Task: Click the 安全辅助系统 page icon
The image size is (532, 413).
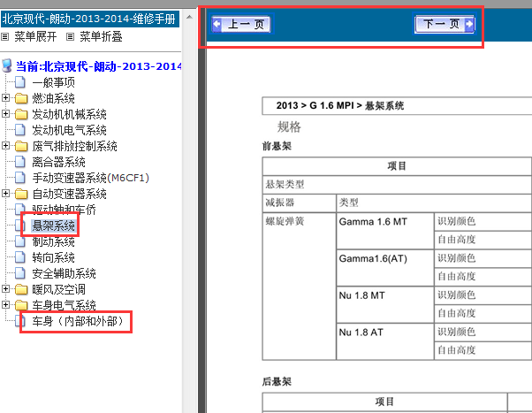Action: [x=20, y=273]
